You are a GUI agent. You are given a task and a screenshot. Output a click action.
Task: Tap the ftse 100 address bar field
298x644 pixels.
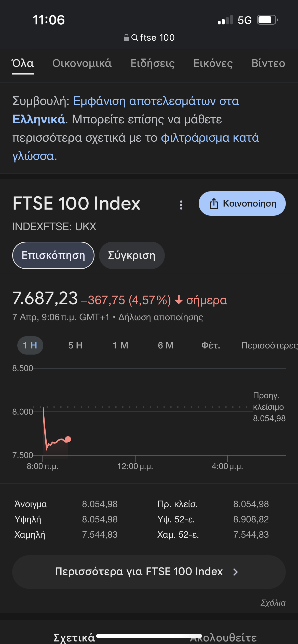157,38
